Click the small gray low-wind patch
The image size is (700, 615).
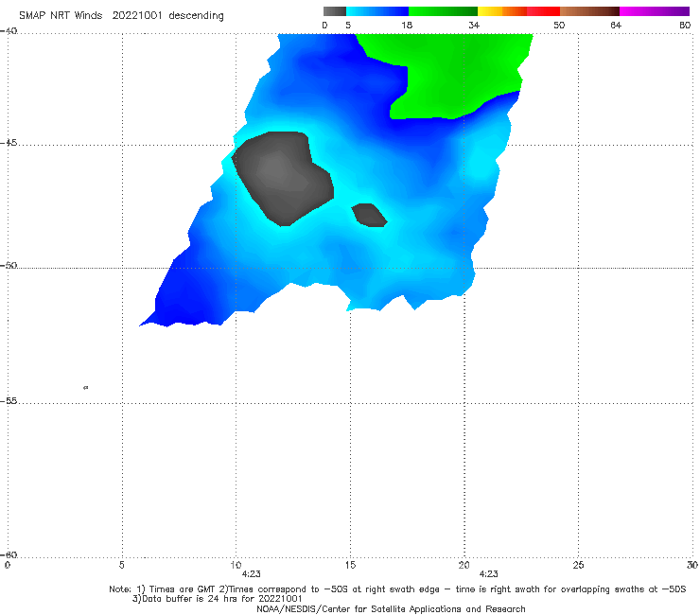[x=369, y=216]
